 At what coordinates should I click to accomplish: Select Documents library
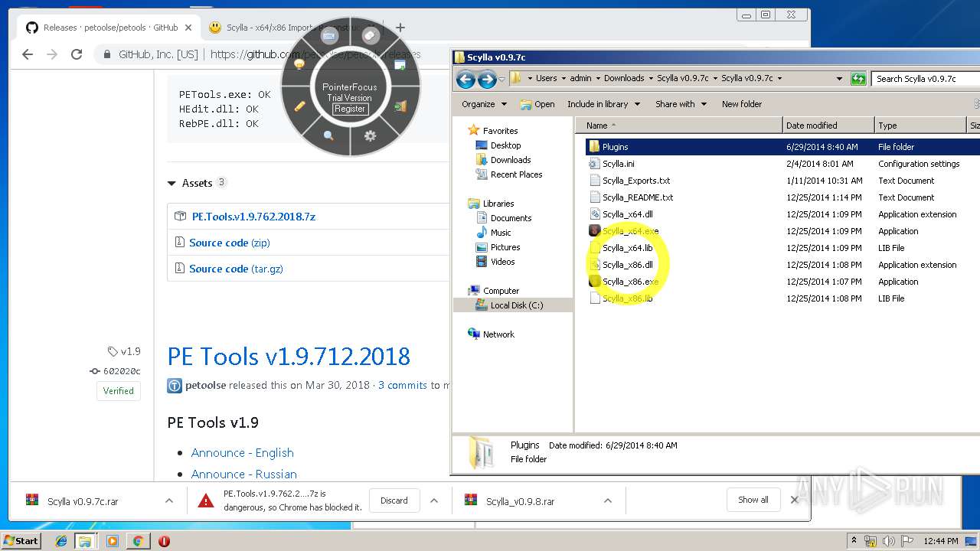coord(511,218)
